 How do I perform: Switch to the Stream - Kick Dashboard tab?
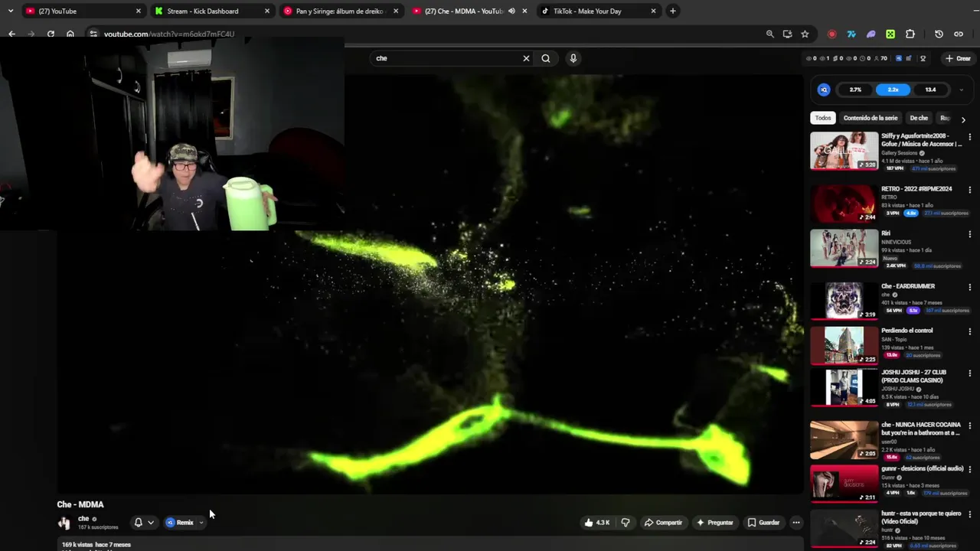[211, 11]
